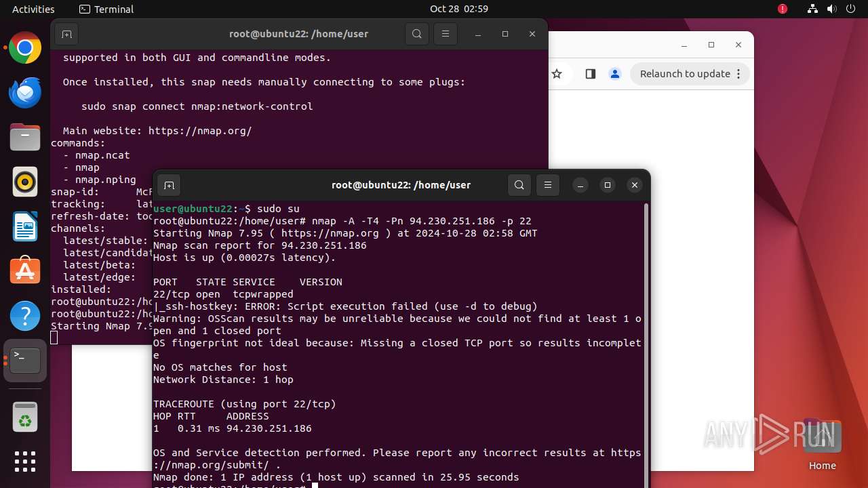Open Activities overview

pos(33,9)
